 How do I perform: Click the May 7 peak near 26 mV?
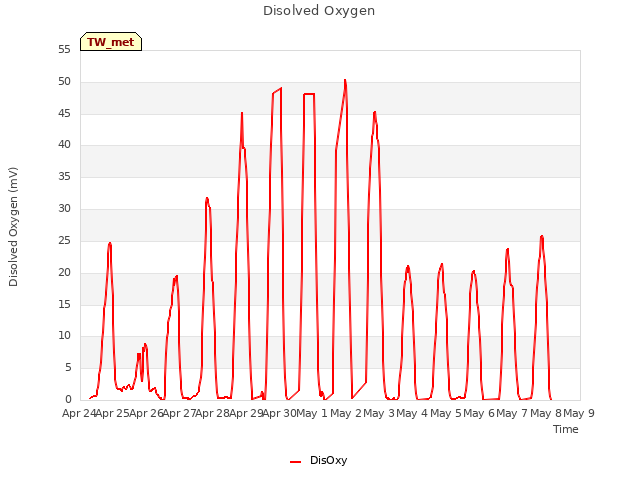[x=542, y=236]
